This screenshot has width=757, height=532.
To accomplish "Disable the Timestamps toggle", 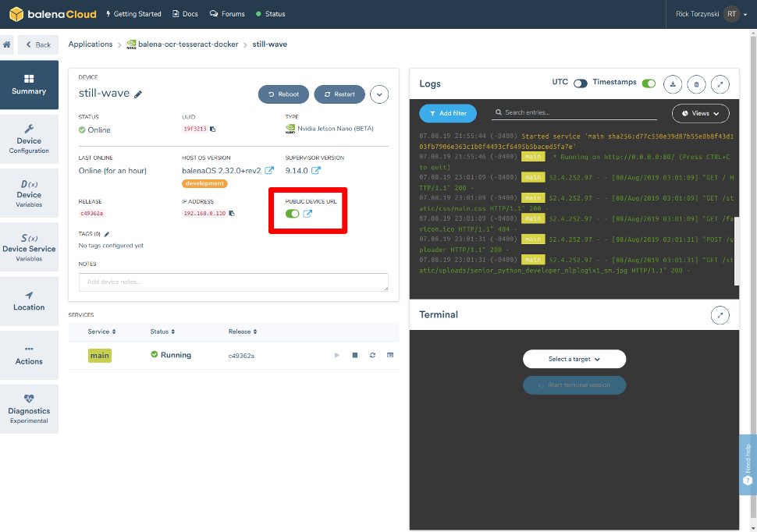I will click(649, 83).
